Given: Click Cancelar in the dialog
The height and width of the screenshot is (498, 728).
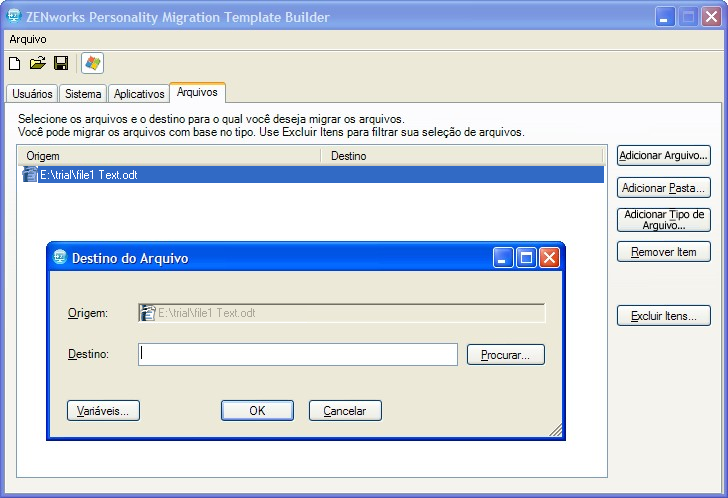Looking at the screenshot, I should [345, 411].
